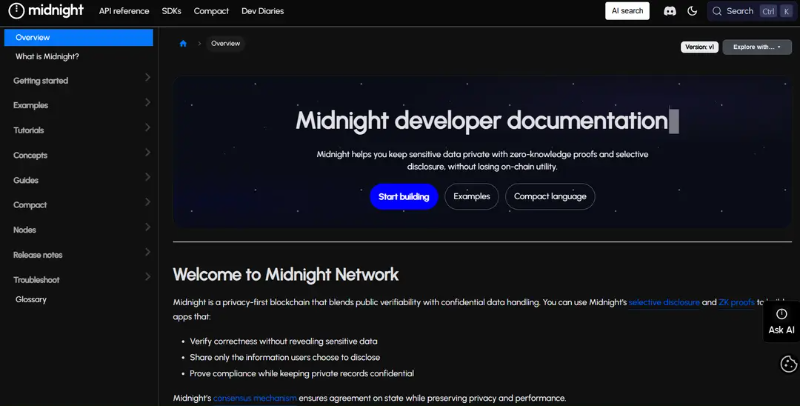
Task: Open the Explore with... dropdown
Action: (757, 47)
